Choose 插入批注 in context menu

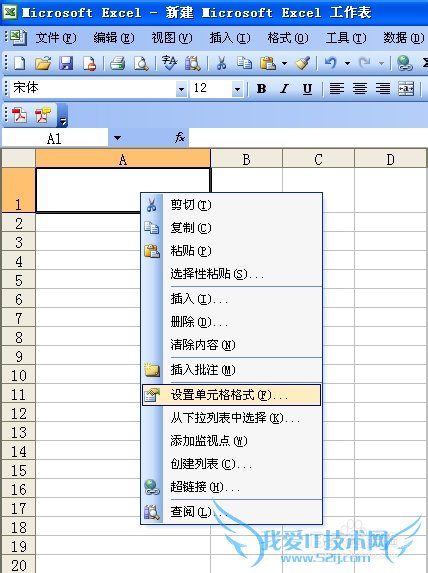pyautogui.click(x=231, y=370)
